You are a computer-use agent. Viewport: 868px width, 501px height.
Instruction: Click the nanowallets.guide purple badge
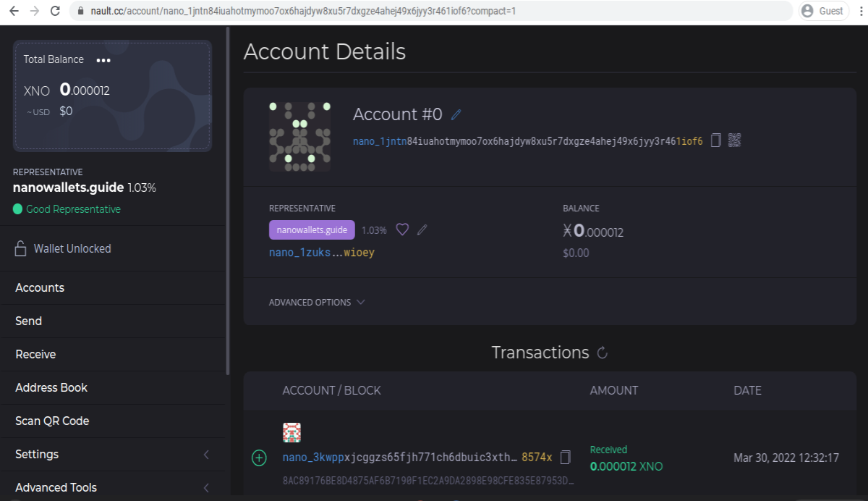[x=312, y=230]
